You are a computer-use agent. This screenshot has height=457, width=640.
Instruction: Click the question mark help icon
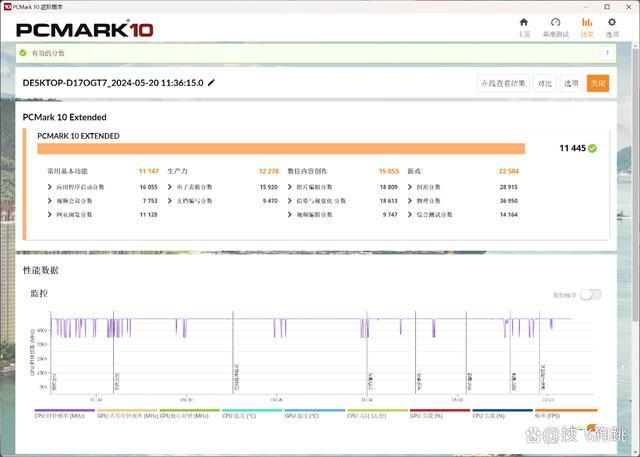click(x=606, y=53)
